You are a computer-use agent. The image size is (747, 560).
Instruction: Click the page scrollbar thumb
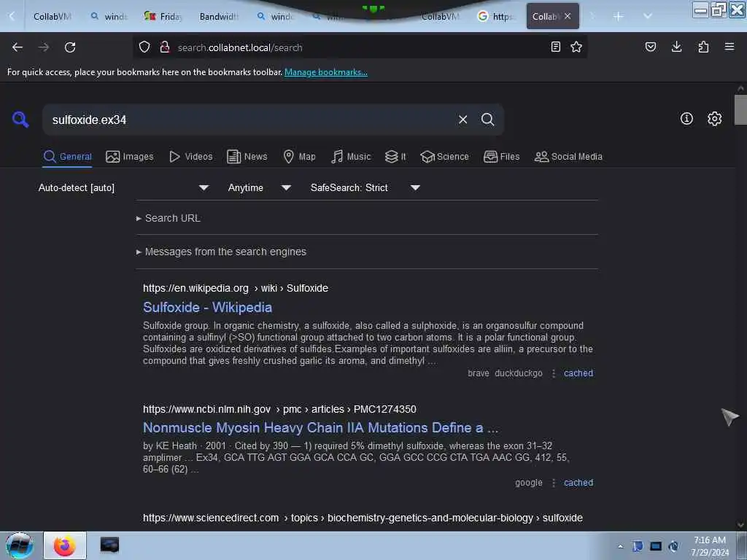click(x=740, y=109)
